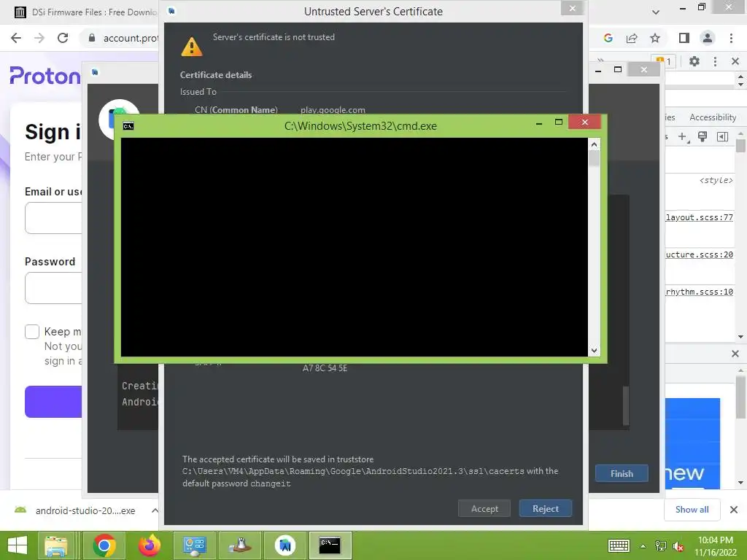Image resolution: width=747 pixels, height=560 pixels.
Task: Open layout.scss:77 source link
Action: coord(700,217)
